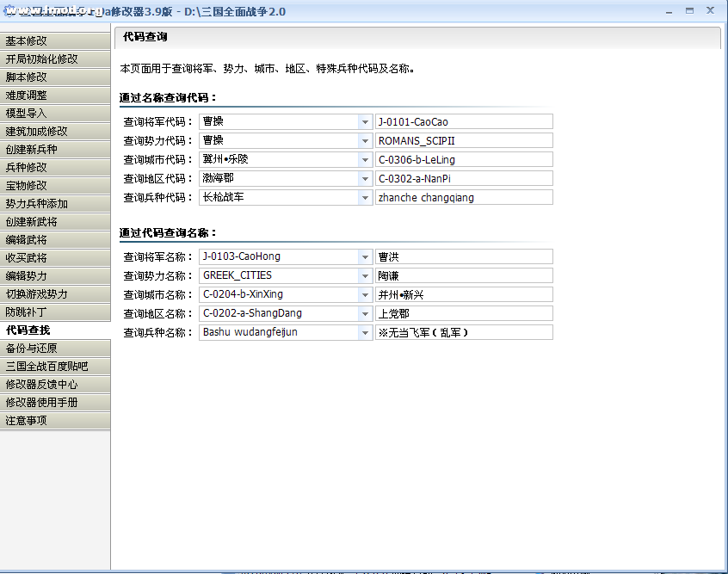This screenshot has width=728, height=574.
Task: Expand the Bashu wudangfeijun unit dropdown
Action: [x=365, y=332]
